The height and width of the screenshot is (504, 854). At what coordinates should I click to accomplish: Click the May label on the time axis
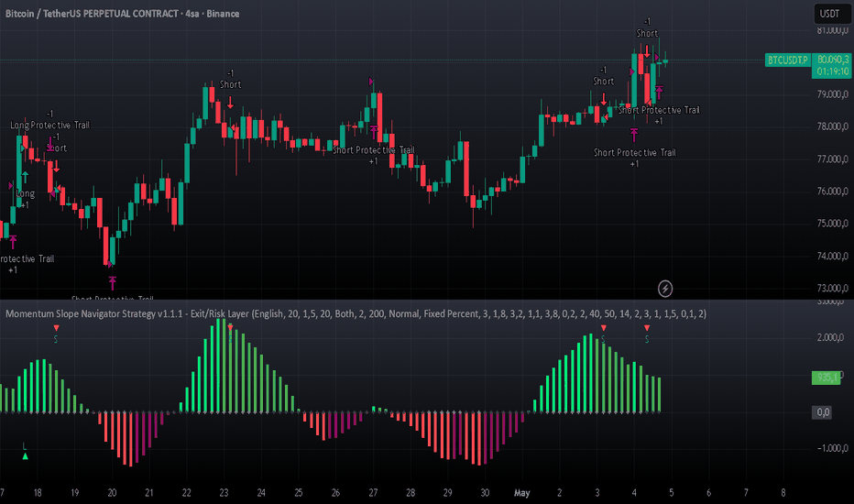tap(521, 493)
